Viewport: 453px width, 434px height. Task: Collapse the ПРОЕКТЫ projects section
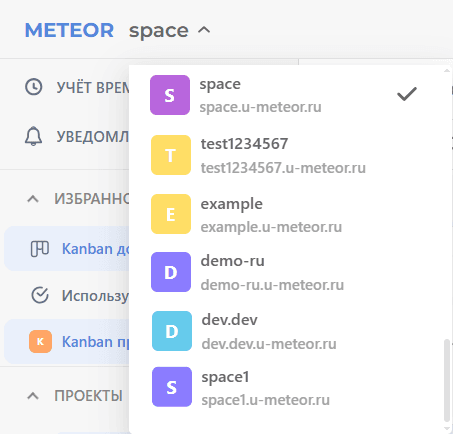click(x=33, y=396)
